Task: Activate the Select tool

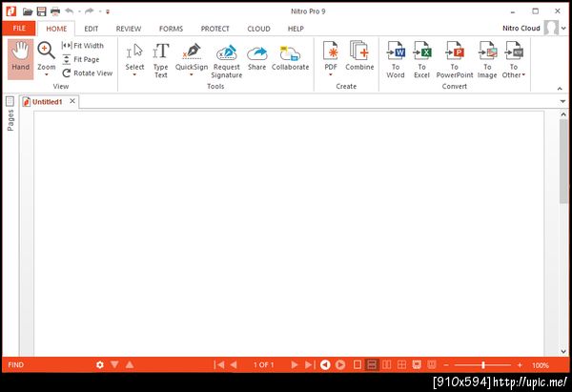Action: click(134, 60)
